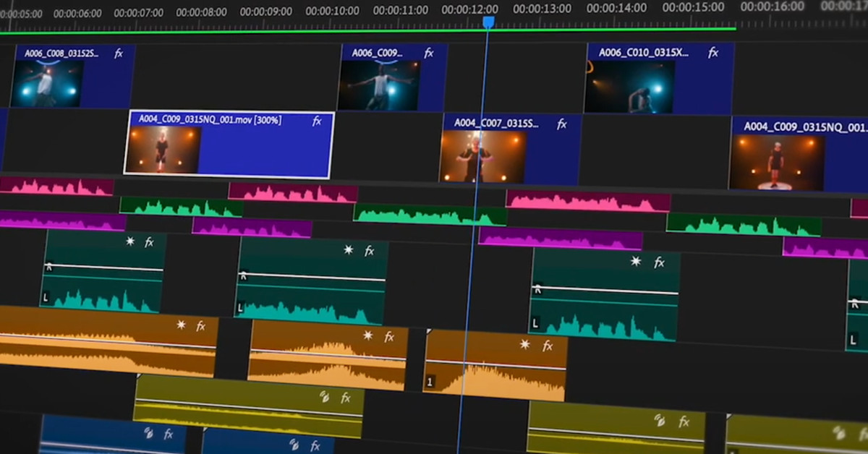Click the green render bar above the clips
The width and height of the screenshot is (868, 454).
coord(362,30)
